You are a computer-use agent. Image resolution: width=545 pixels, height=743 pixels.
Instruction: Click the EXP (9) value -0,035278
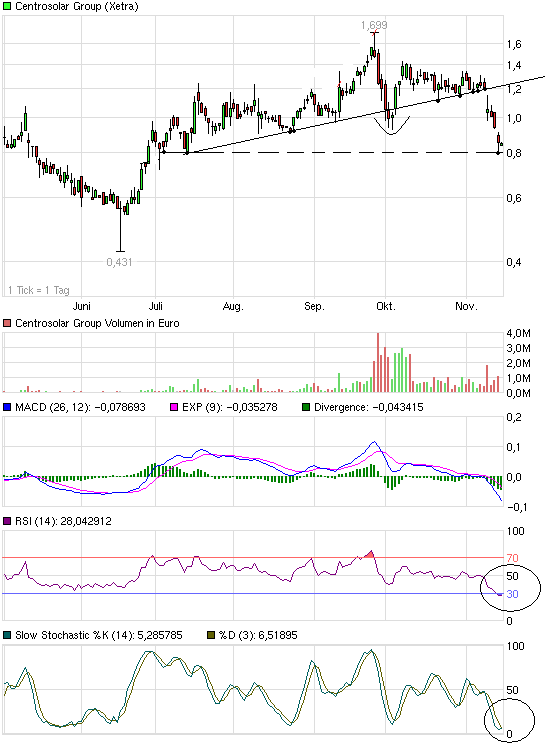point(252,407)
